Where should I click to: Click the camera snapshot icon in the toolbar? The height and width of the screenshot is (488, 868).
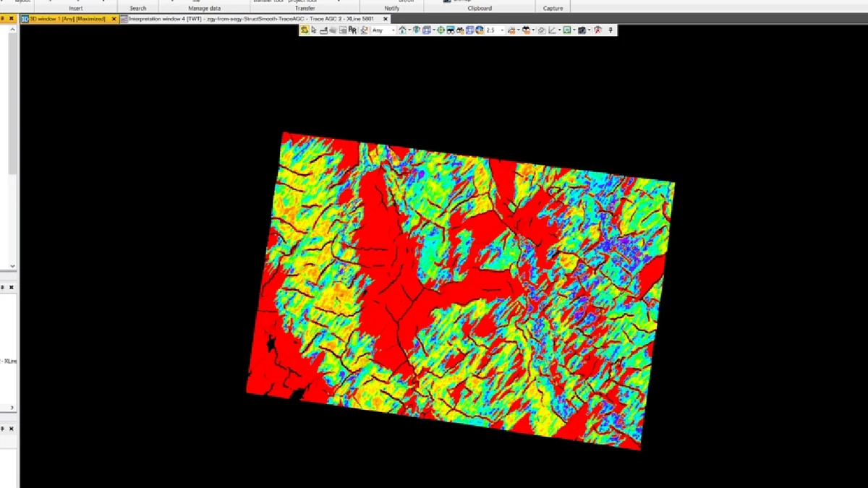pyautogui.click(x=582, y=30)
